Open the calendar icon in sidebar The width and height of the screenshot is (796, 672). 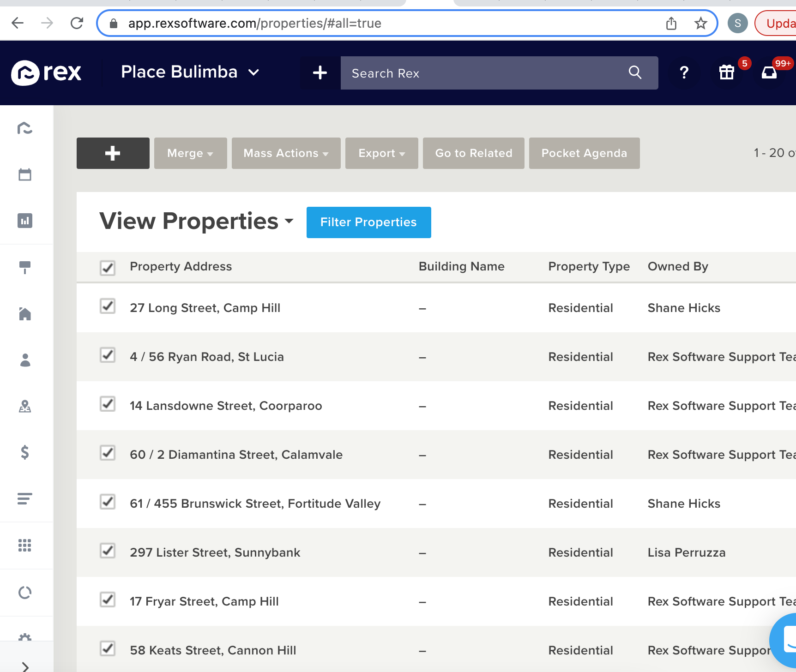click(x=25, y=174)
